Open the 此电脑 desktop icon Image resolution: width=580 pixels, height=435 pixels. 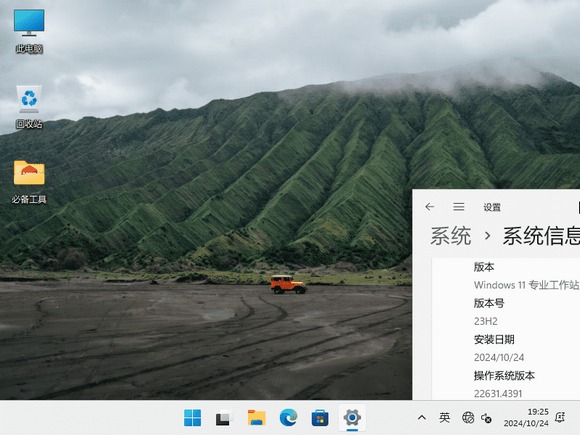pyautogui.click(x=29, y=31)
